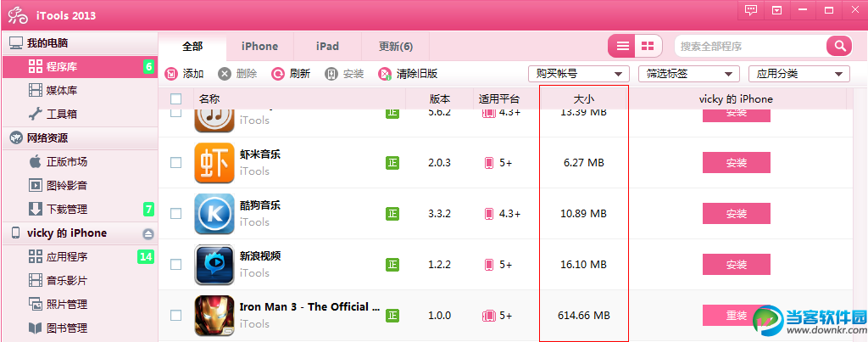Open the title bar dropdown menu icon
The width and height of the screenshot is (868, 342).
[776, 10]
